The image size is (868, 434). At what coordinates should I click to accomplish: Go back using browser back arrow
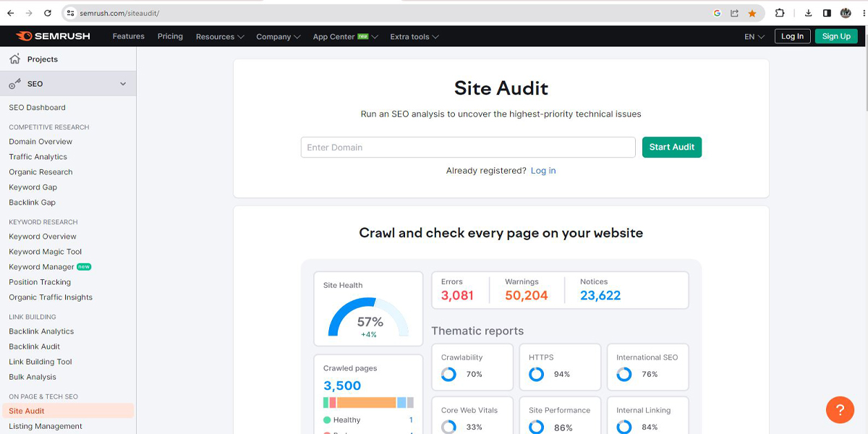point(10,13)
